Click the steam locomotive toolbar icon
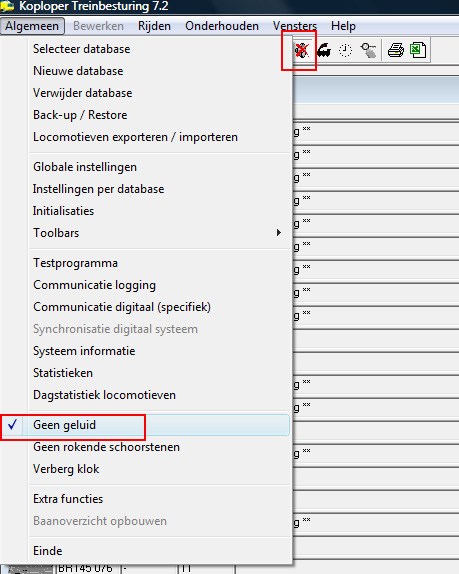 tap(324, 50)
